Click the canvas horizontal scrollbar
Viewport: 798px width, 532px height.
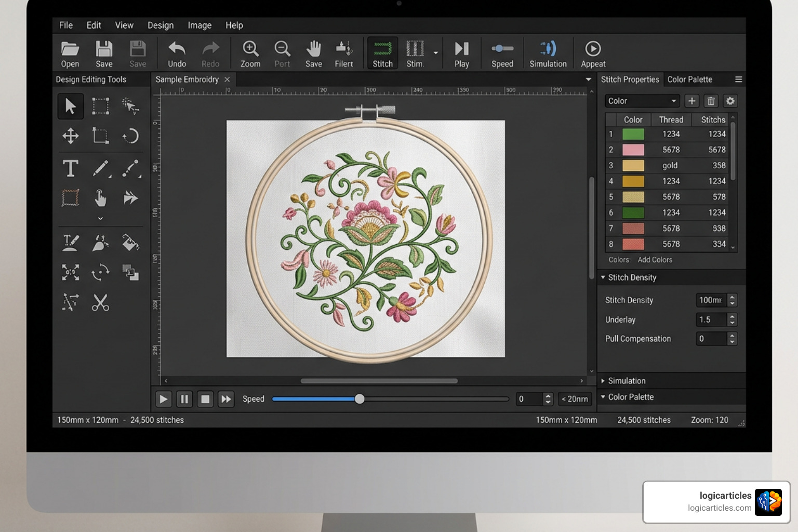coord(379,381)
